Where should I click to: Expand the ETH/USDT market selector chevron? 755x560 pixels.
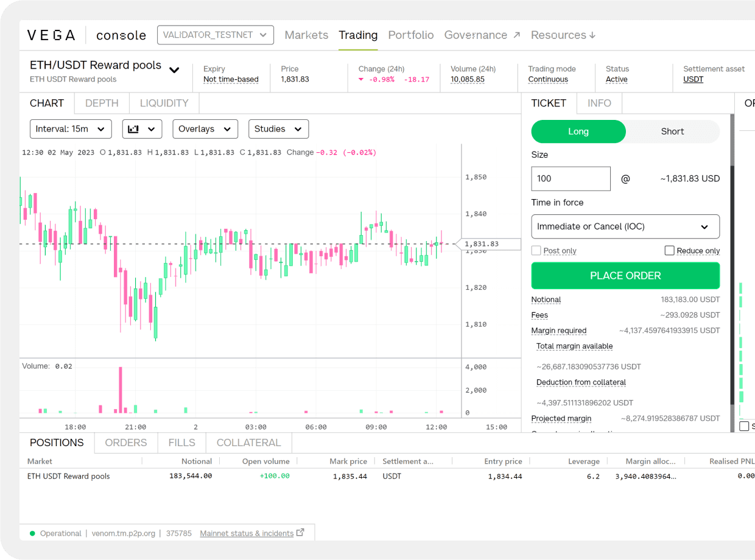point(174,70)
